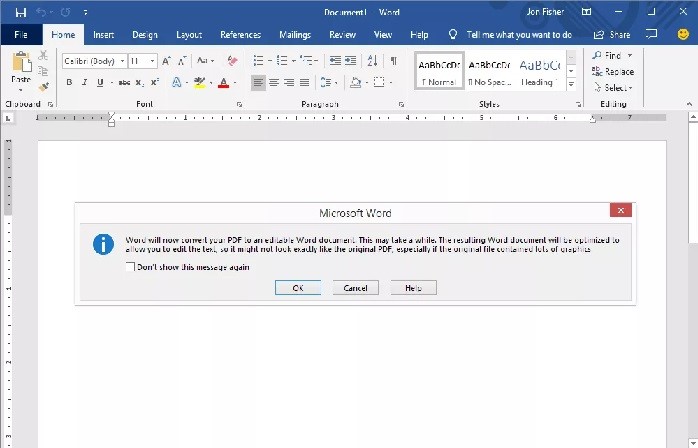Open Font dialog launcher
This screenshot has width=698, height=448.
click(x=239, y=105)
